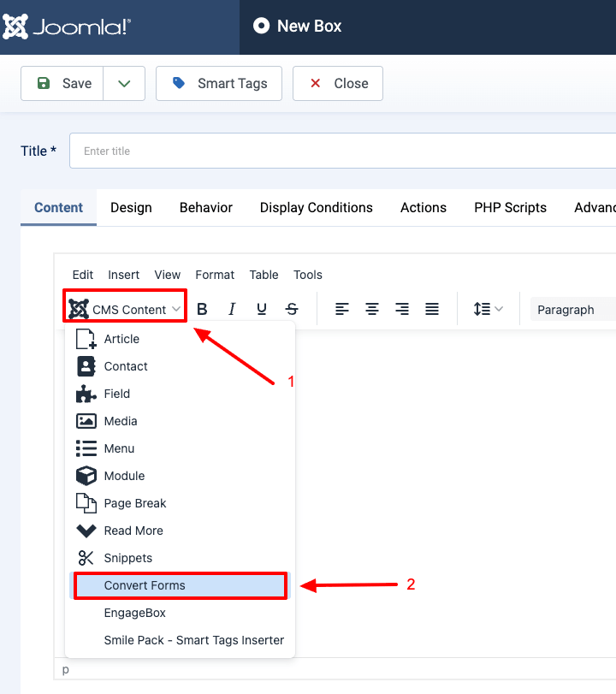Click the Save button
Viewport: 616px width, 694px height.
[x=62, y=83]
